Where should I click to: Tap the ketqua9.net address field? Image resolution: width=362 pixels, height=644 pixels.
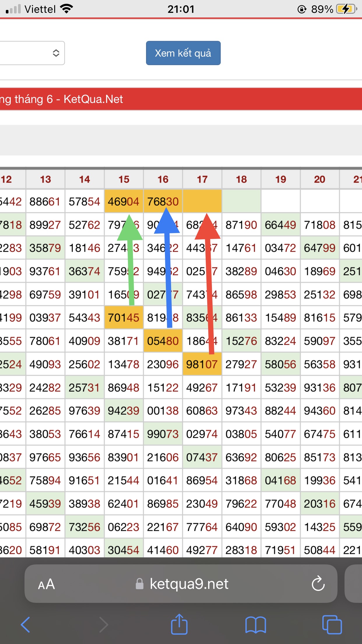pos(189,584)
